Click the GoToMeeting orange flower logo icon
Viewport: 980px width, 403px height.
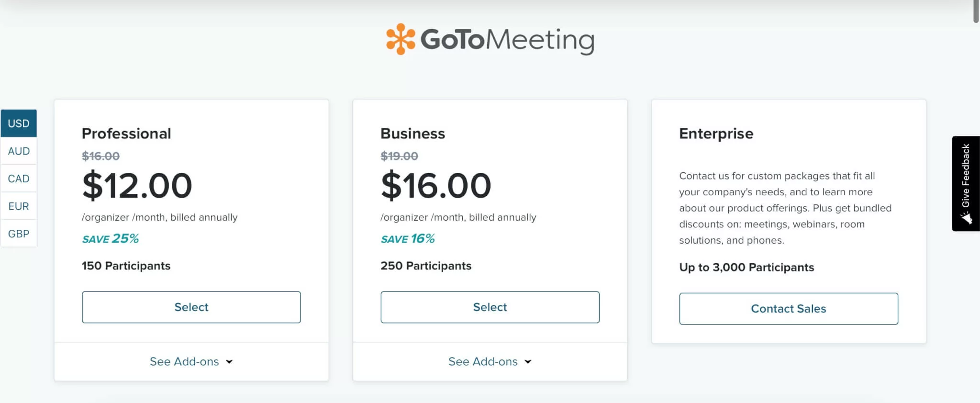pos(401,39)
